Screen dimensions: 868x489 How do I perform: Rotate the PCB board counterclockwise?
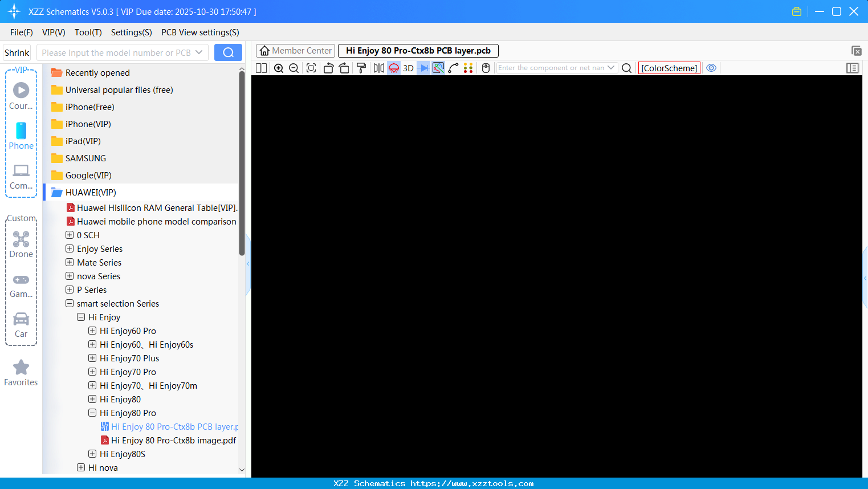click(328, 68)
